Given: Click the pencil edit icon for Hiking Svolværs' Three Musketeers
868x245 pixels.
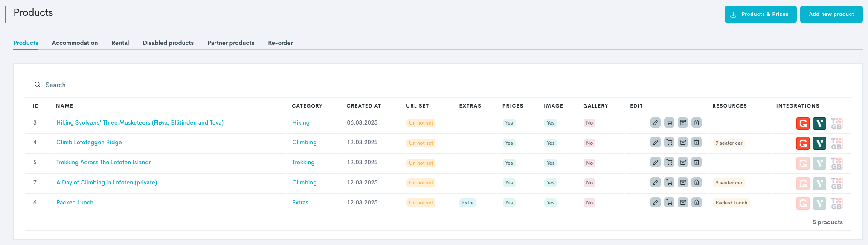Looking at the screenshot, I should (x=656, y=123).
